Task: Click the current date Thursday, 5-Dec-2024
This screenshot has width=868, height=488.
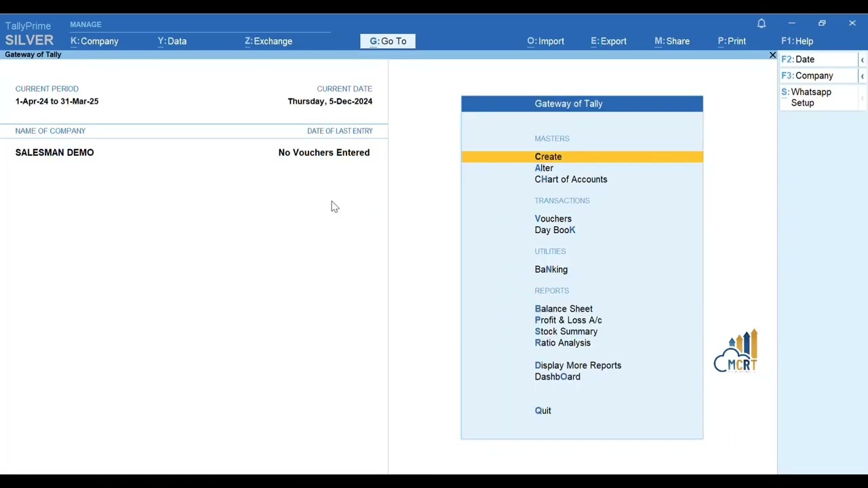Action: pos(330,102)
